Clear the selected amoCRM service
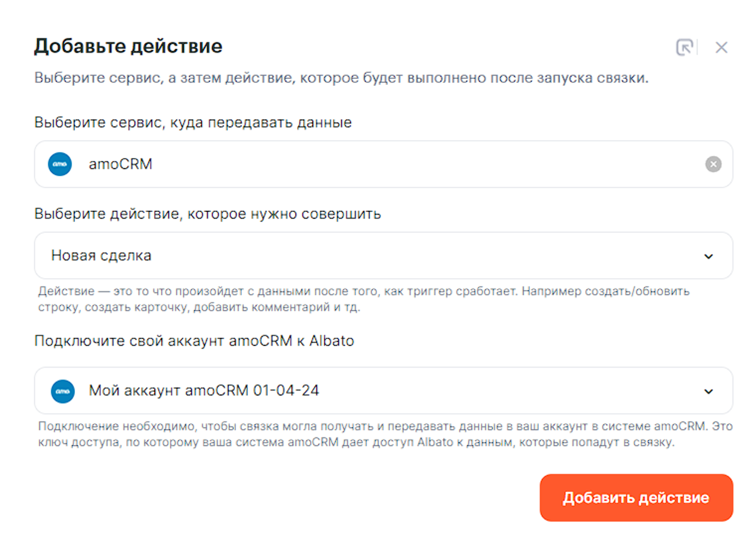 click(713, 164)
